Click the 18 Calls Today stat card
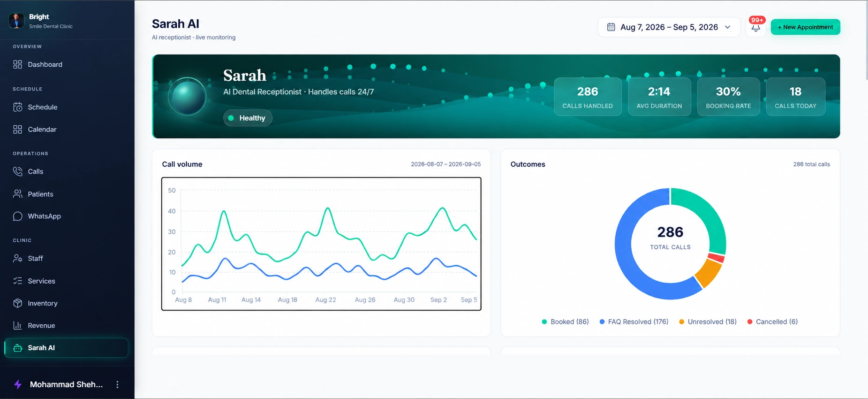The height and width of the screenshot is (399, 868). (795, 97)
